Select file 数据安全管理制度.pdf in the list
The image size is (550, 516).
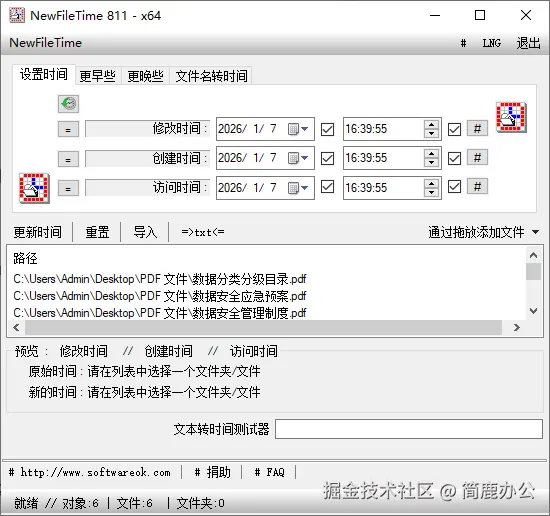[160, 313]
